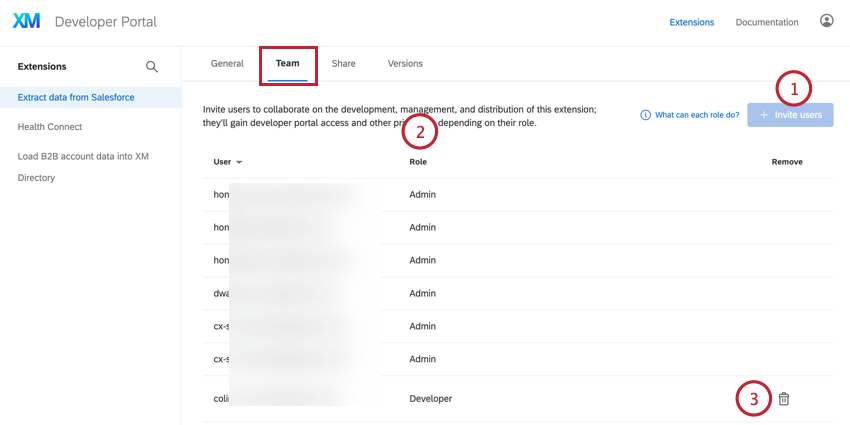Screen dimensions: 850x425
Task: Open the user account profile icon
Action: (x=827, y=21)
